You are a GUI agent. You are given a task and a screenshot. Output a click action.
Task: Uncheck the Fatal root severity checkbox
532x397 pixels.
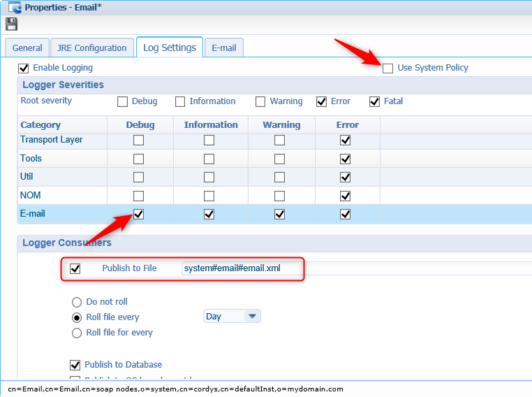pos(375,101)
